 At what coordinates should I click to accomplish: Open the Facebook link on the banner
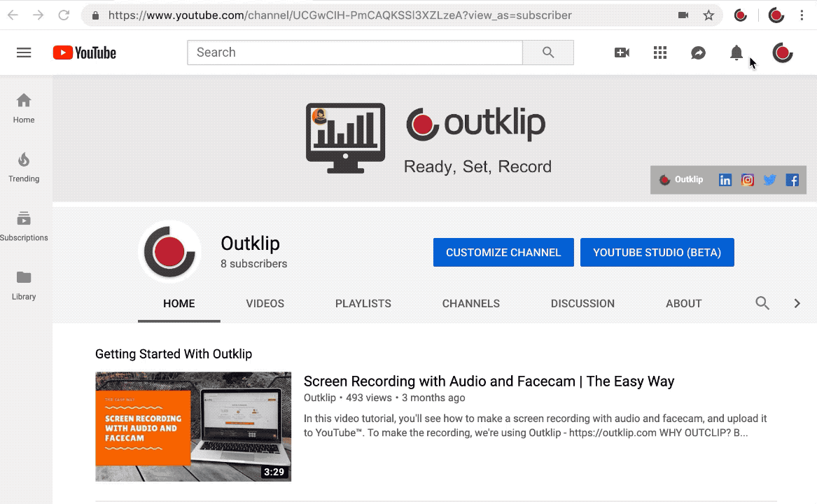coord(792,181)
